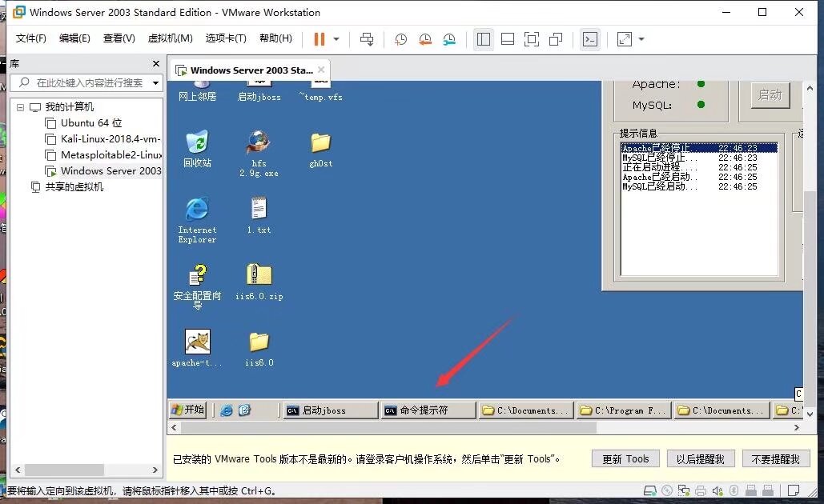Click 更新 Tools button
The width and height of the screenshot is (824, 504).
tap(625, 459)
